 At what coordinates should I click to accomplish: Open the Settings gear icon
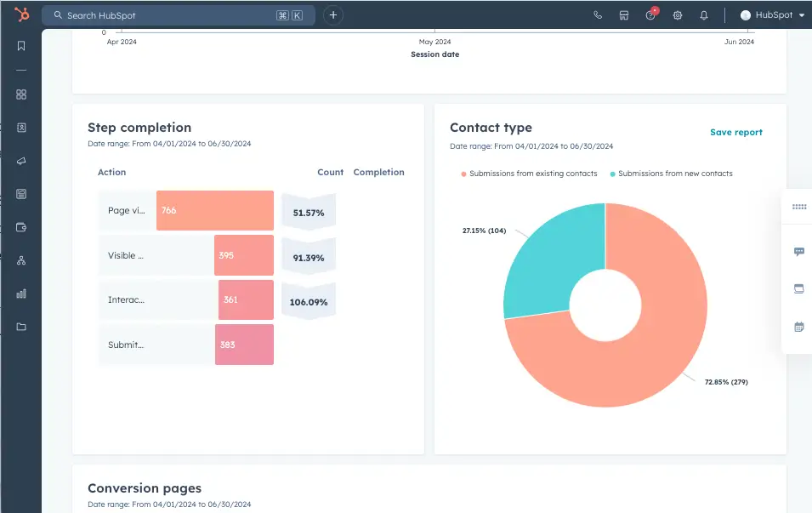[x=678, y=15]
